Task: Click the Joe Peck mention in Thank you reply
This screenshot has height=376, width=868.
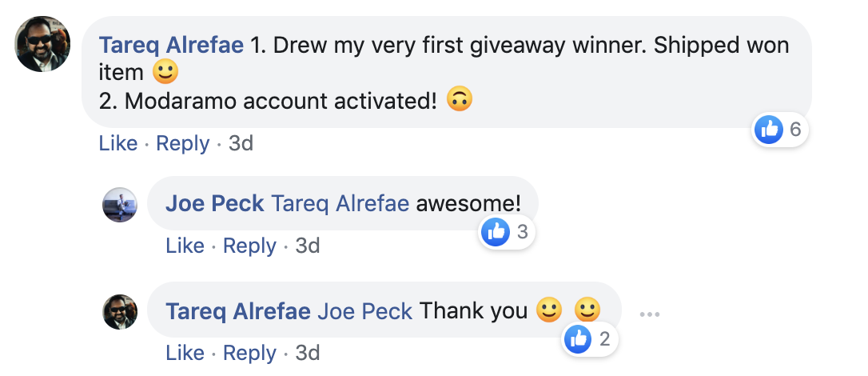Action: click(x=364, y=311)
